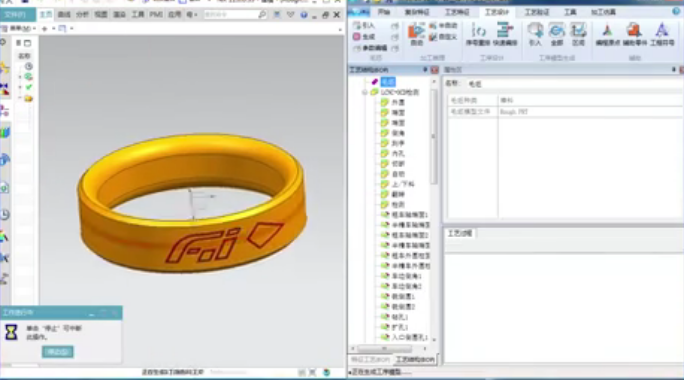Select the 半自动 semi-auto tool
This screenshot has width=684, height=380.
(443, 26)
